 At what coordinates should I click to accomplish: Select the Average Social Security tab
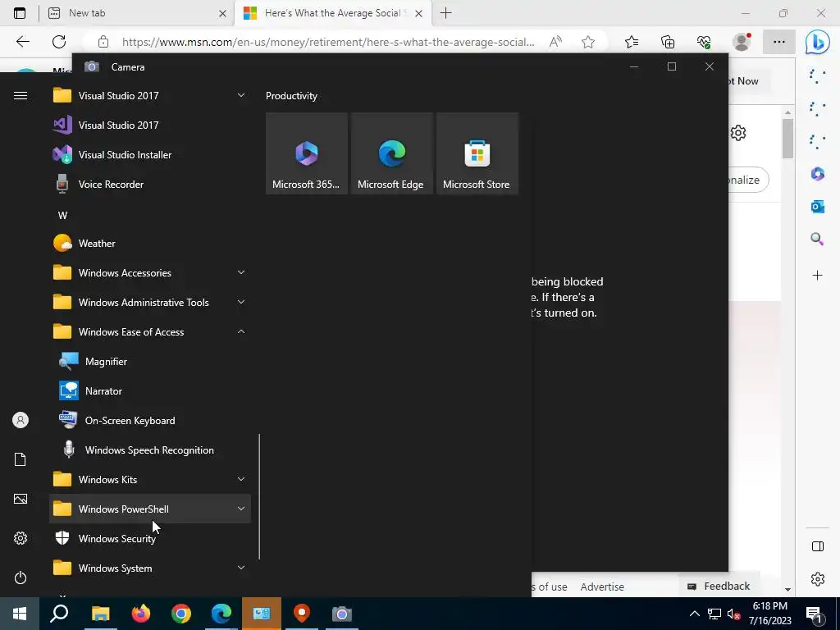[332, 13]
